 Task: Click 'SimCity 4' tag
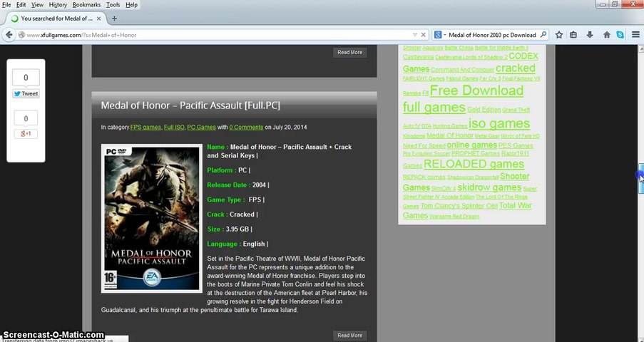(x=443, y=188)
